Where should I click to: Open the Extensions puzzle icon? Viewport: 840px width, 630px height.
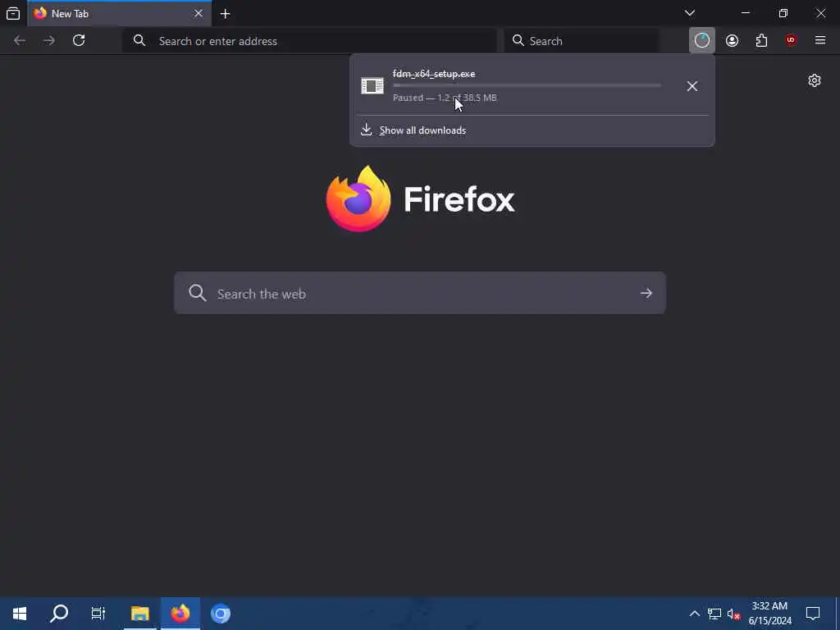tap(761, 41)
